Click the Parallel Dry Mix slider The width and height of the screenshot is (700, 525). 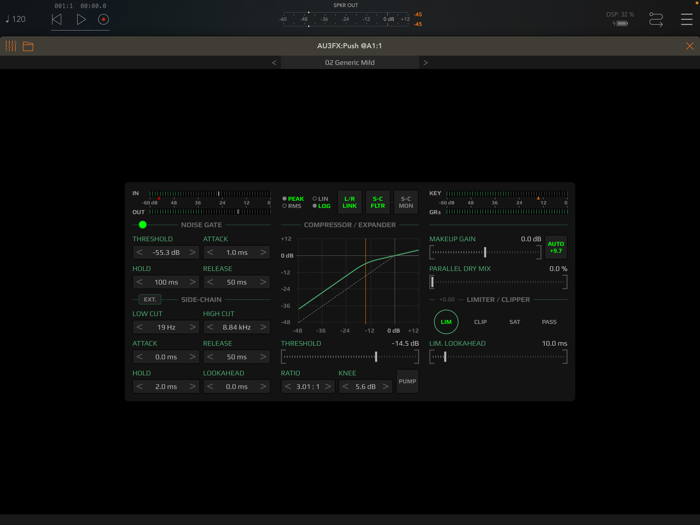pyautogui.click(x=498, y=282)
